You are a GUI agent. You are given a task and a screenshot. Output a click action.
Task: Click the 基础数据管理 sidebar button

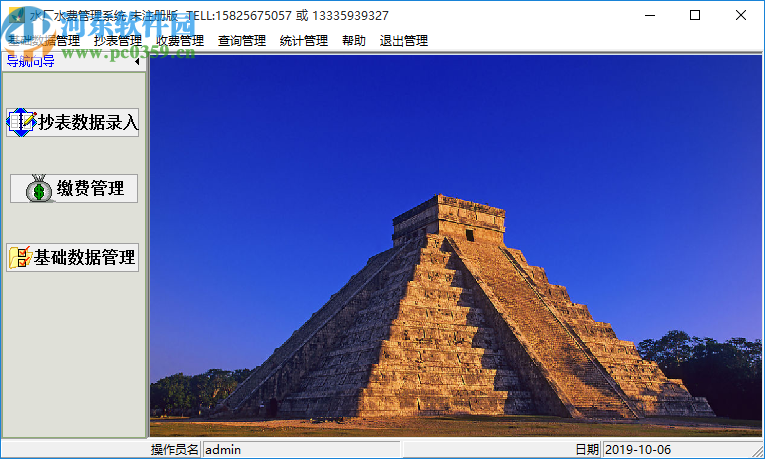point(73,257)
